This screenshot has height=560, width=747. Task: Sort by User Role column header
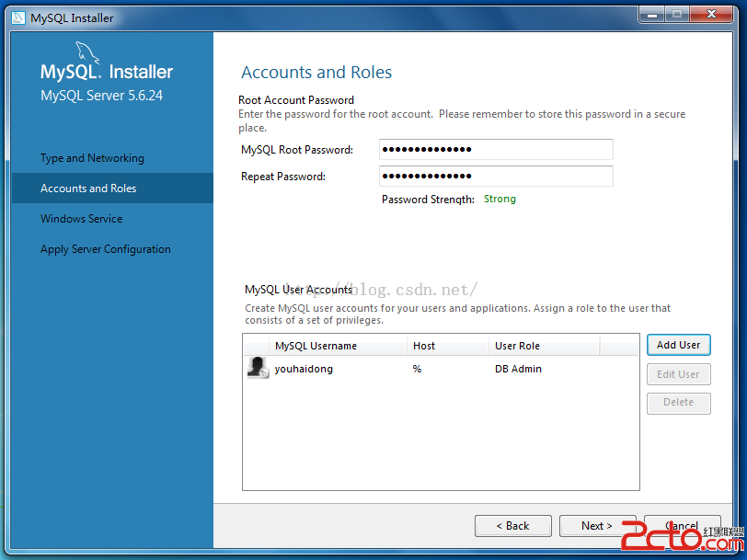point(544,346)
